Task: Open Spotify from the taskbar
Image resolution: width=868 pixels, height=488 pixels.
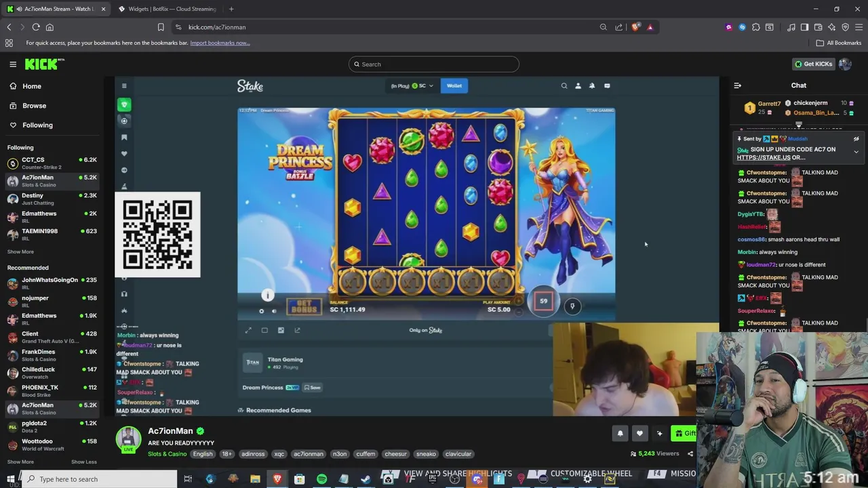Action: (x=321, y=479)
